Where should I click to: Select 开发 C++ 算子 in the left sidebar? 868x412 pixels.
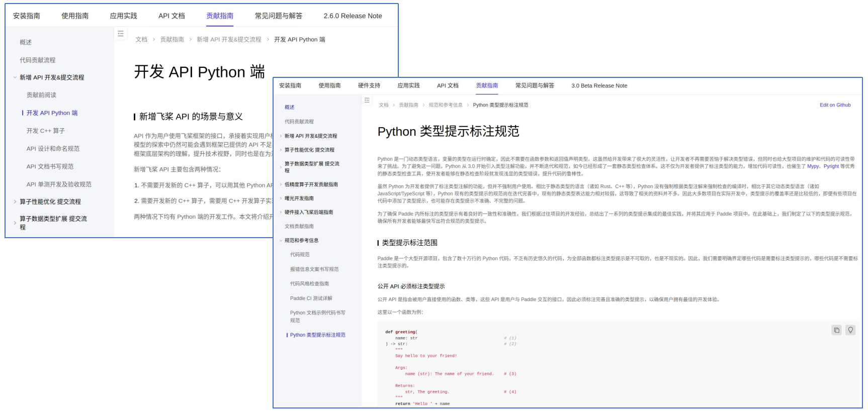46,131
